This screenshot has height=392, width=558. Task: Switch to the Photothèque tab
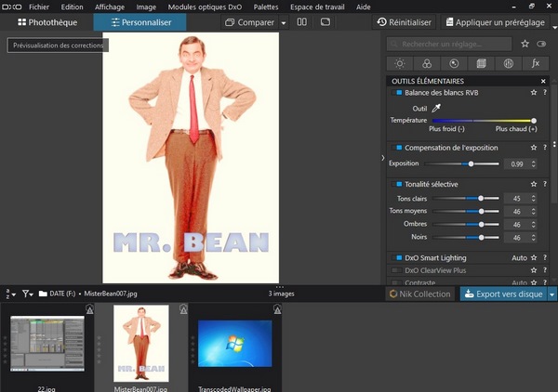click(x=47, y=22)
